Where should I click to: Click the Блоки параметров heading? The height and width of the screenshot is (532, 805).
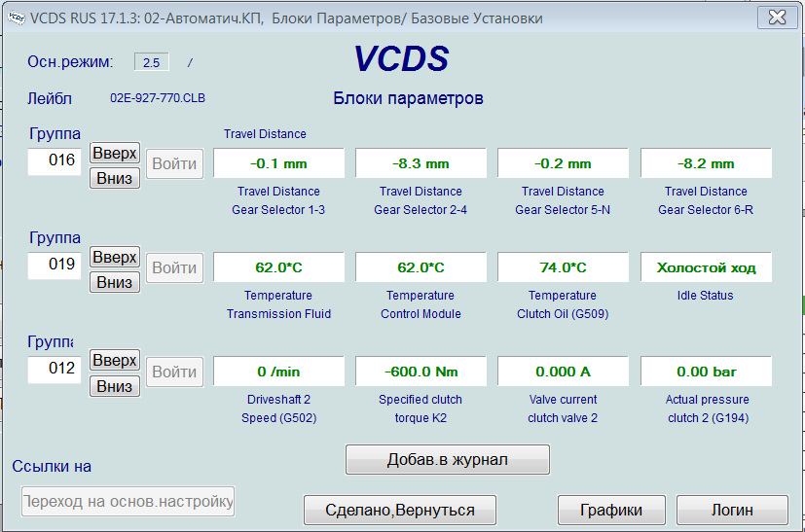coord(408,98)
